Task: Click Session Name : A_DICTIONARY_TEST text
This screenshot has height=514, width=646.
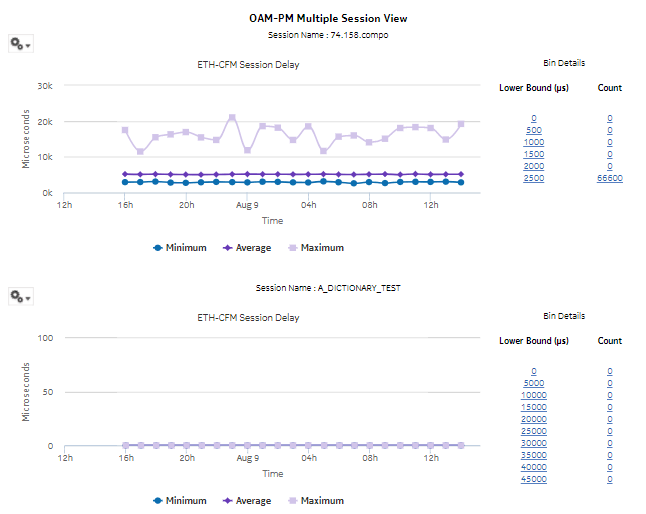Action: (328, 288)
